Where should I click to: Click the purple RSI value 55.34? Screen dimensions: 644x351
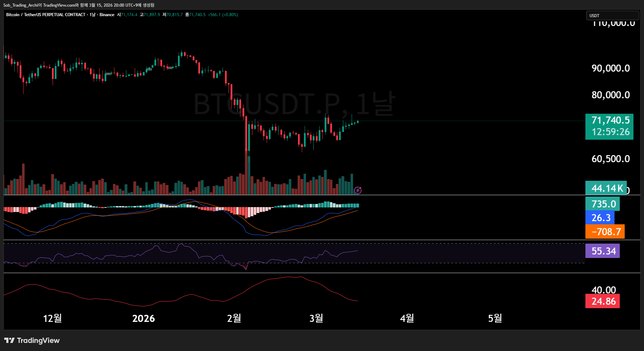point(603,251)
